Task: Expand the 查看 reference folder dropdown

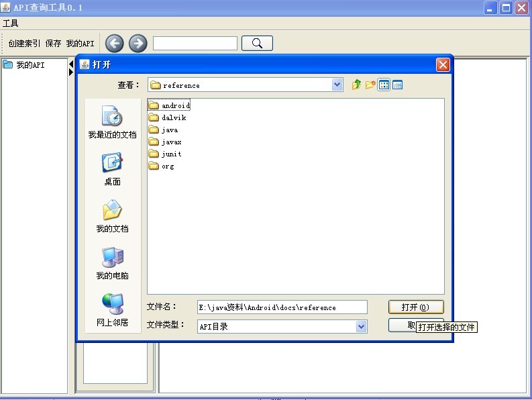Action: pos(337,85)
